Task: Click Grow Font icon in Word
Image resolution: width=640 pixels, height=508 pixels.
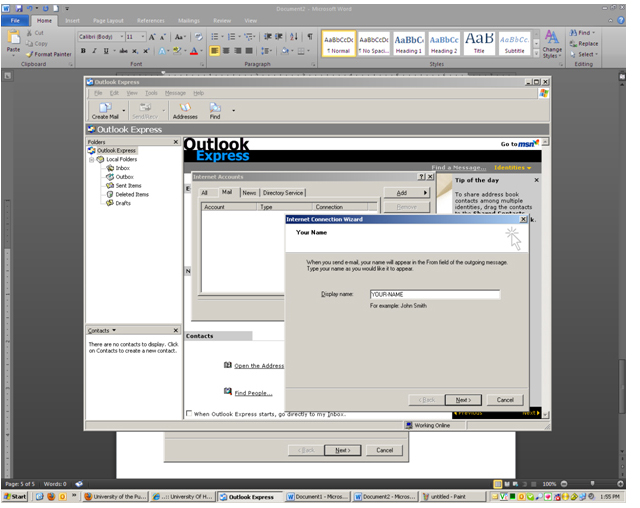Action: [x=152, y=37]
